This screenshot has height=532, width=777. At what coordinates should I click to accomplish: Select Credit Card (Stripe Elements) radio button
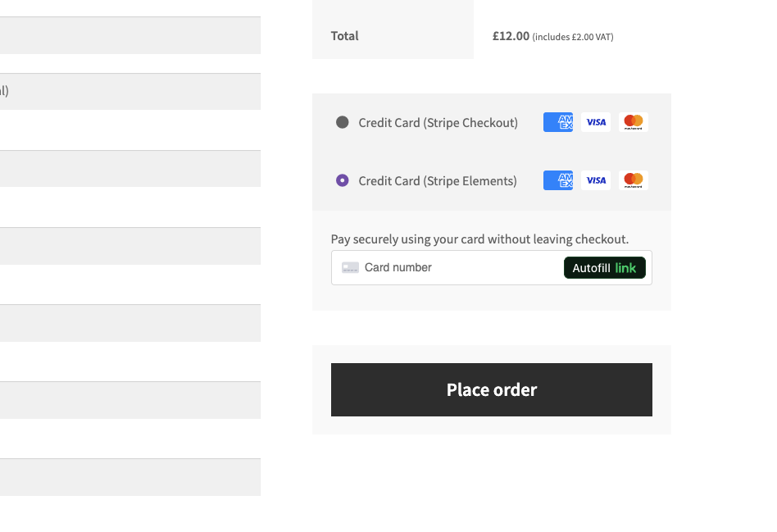coord(342,180)
